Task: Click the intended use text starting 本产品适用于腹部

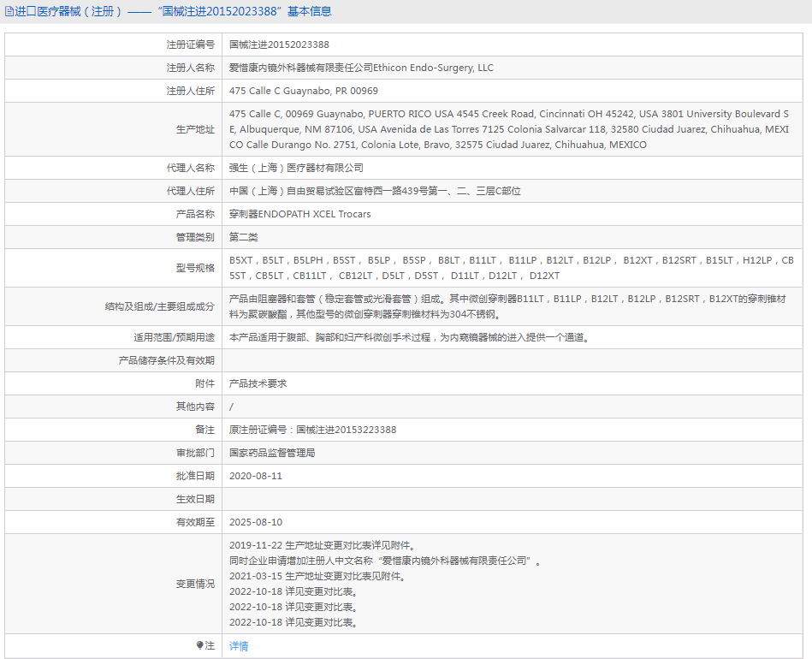Action: pos(410,338)
